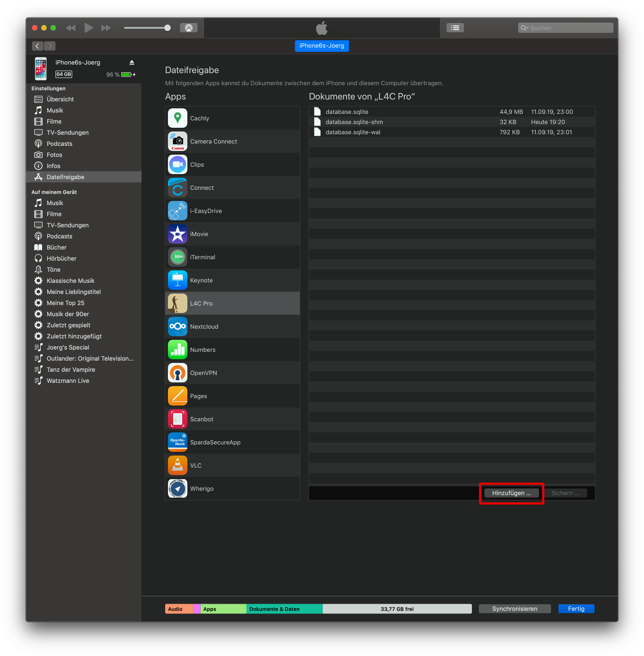Open Bücher on the device
The height and width of the screenshot is (656, 644).
coord(84,247)
